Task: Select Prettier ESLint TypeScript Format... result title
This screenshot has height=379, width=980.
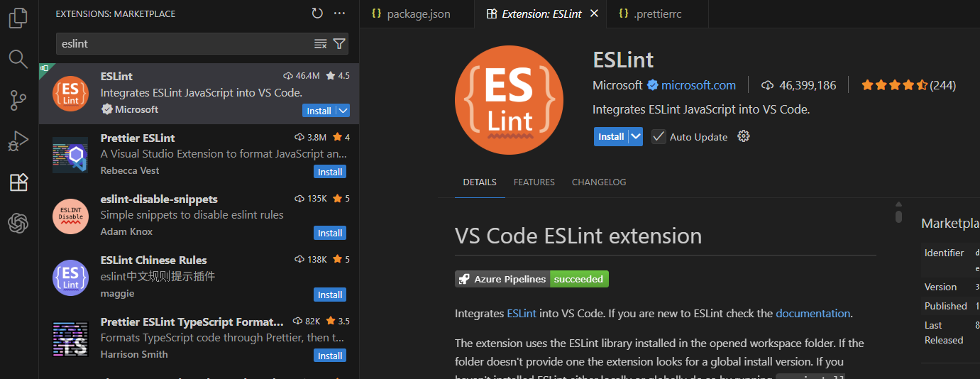Action: click(x=192, y=322)
